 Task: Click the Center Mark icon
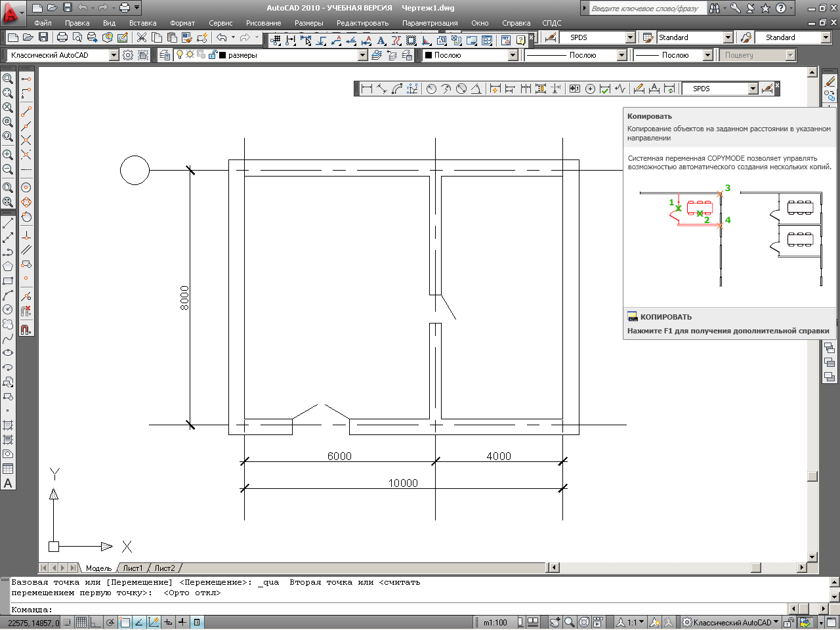point(590,89)
